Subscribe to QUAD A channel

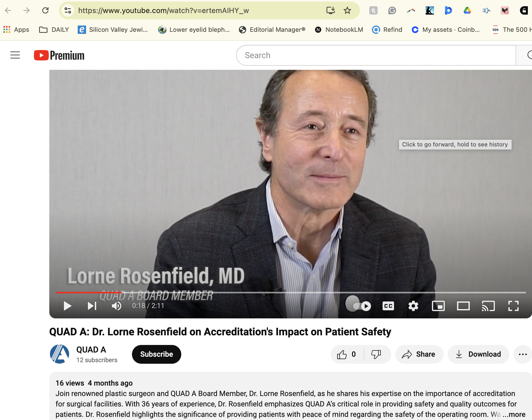(156, 354)
